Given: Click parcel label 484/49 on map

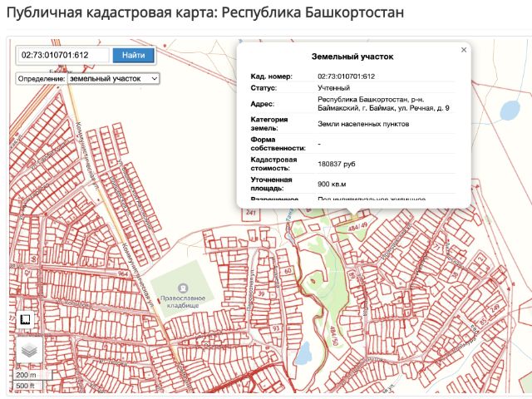Looking at the screenshot, I should tap(357, 226).
